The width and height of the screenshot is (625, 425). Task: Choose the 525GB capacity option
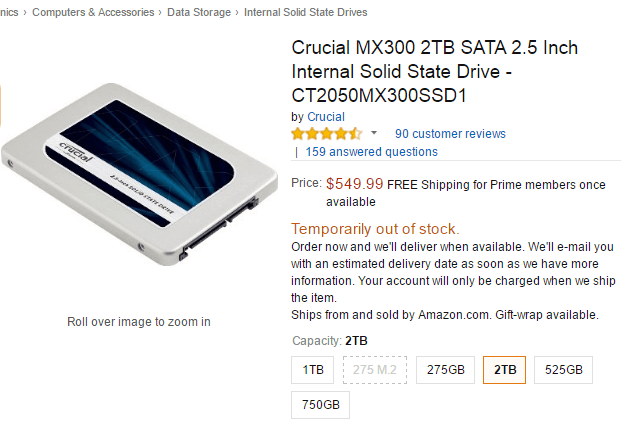563,370
